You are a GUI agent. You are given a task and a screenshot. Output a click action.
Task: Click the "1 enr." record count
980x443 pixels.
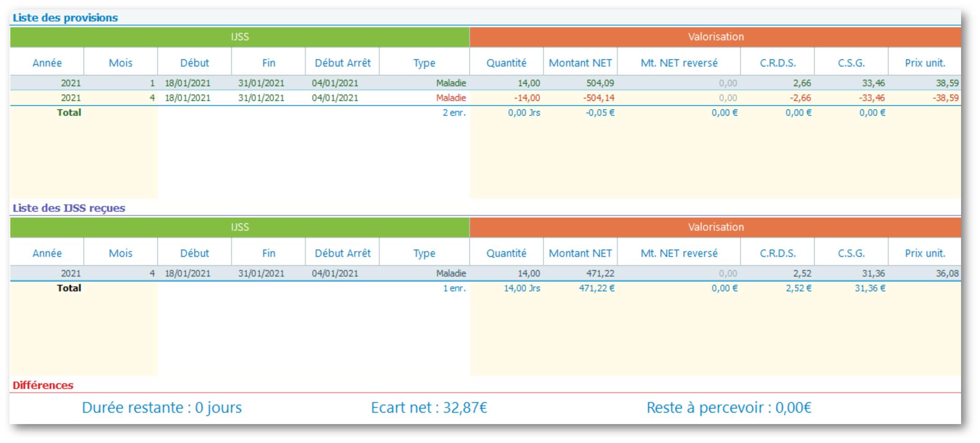tap(455, 289)
